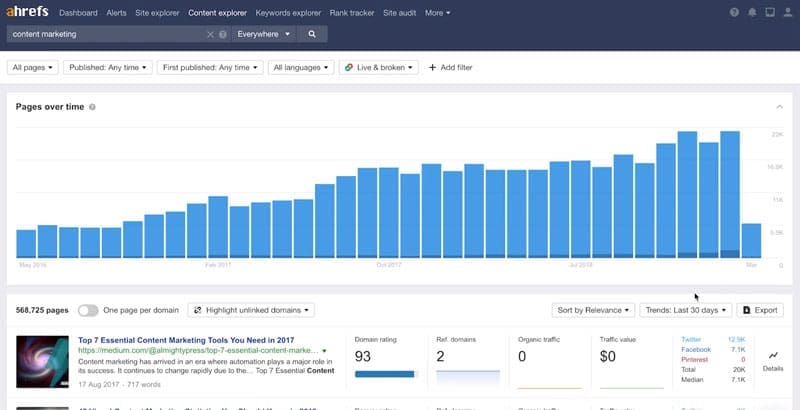
Task: Open the help question mark icon in header
Action: [x=735, y=13]
